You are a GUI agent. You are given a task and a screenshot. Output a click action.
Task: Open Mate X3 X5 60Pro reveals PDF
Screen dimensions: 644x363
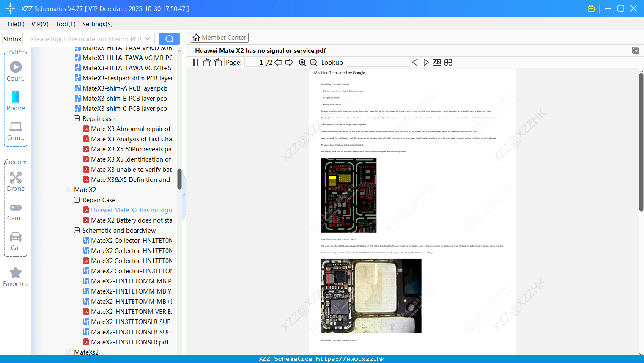point(127,149)
